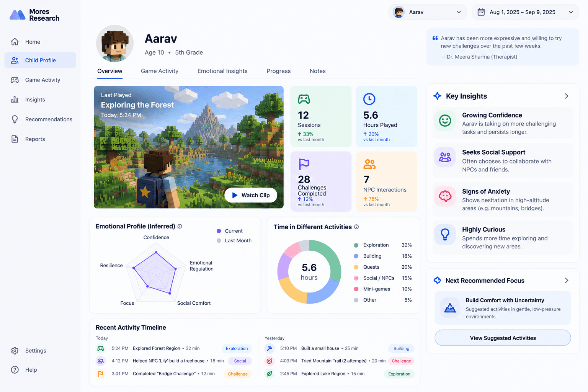Click the Growing Confidence smiley icon
The image size is (588, 392).
pyautogui.click(x=445, y=121)
